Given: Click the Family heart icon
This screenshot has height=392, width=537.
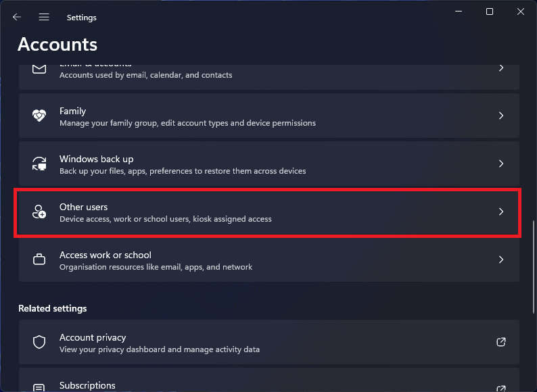Looking at the screenshot, I should pos(39,116).
